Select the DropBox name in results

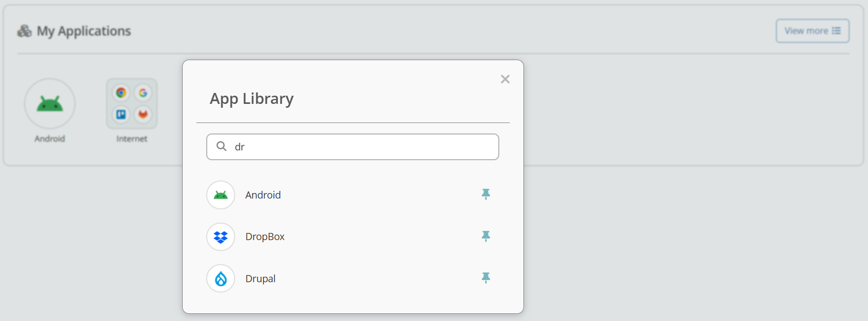coord(265,237)
